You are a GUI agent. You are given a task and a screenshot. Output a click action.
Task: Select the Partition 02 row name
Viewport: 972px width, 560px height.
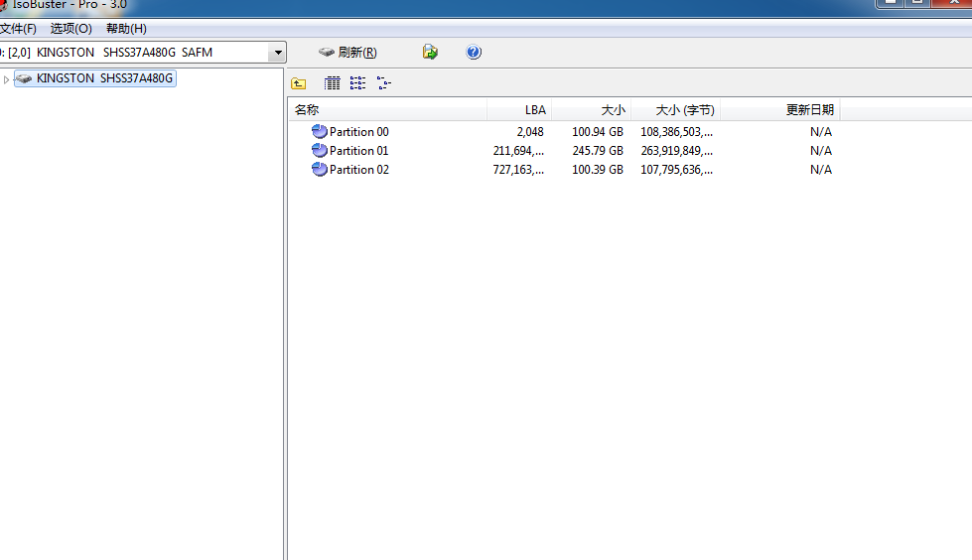[359, 170]
